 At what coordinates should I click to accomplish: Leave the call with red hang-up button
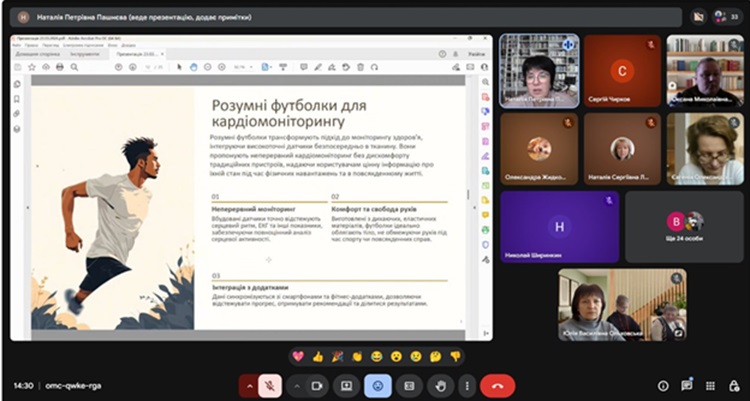click(497, 385)
